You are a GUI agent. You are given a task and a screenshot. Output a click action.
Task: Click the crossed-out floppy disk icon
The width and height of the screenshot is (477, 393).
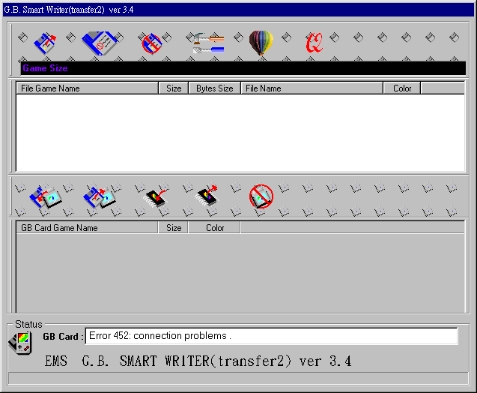[x=152, y=43]
